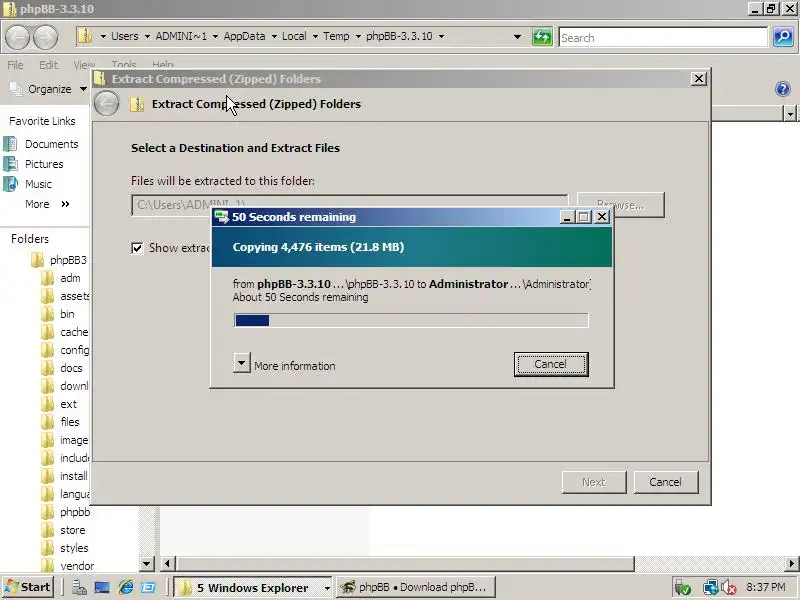Click Show Desktop icon in quick launch
This screenshot has width=800, height=600.
coord(102,587)
